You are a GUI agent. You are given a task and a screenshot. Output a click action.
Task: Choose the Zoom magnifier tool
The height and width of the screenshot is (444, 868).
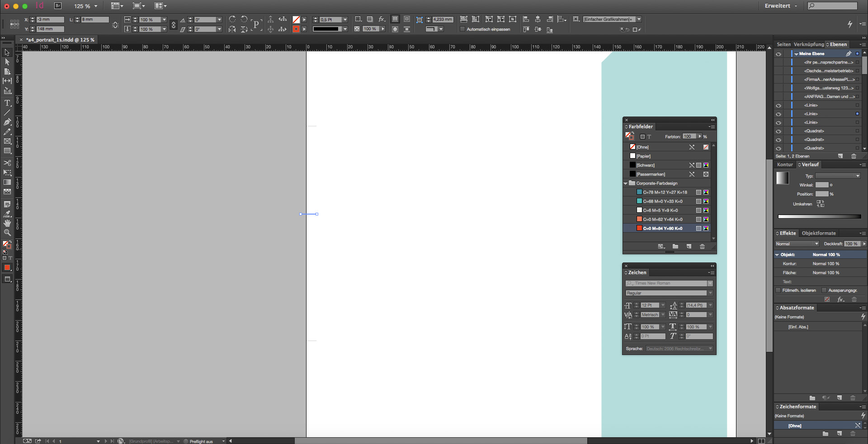point(7,233)
